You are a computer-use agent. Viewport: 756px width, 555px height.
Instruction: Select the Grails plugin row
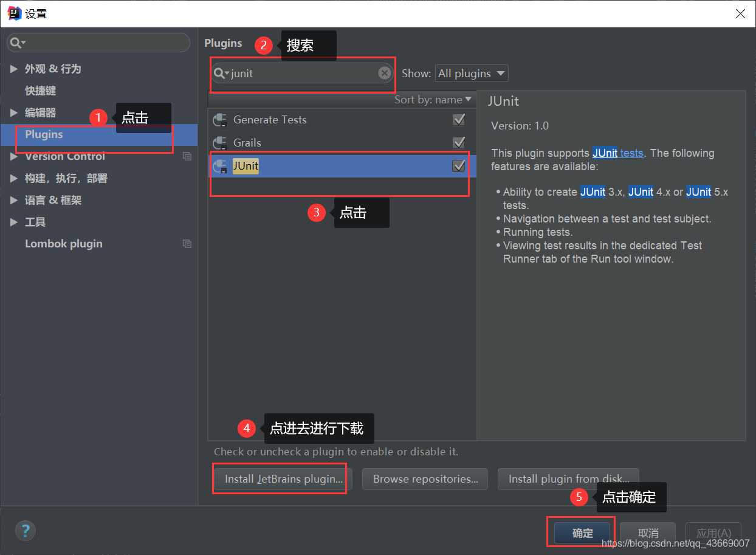pos(342,143)
